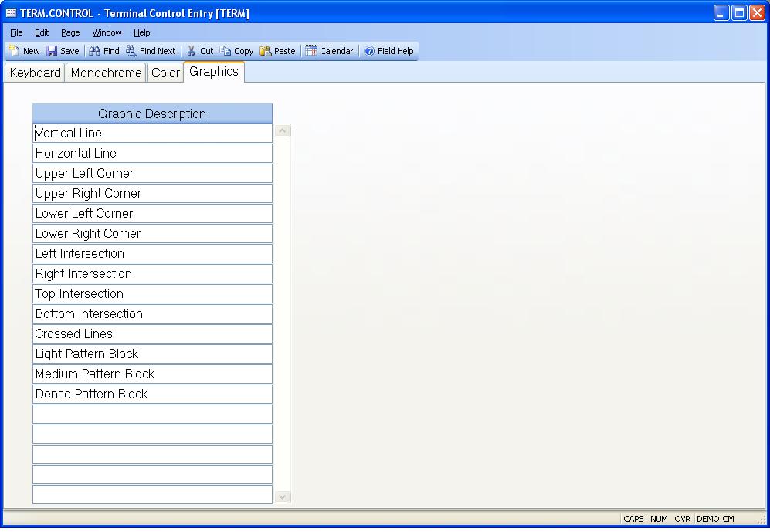770x532 pixels.
Task: Open the Edit menu
Action: tap(42, 32)
